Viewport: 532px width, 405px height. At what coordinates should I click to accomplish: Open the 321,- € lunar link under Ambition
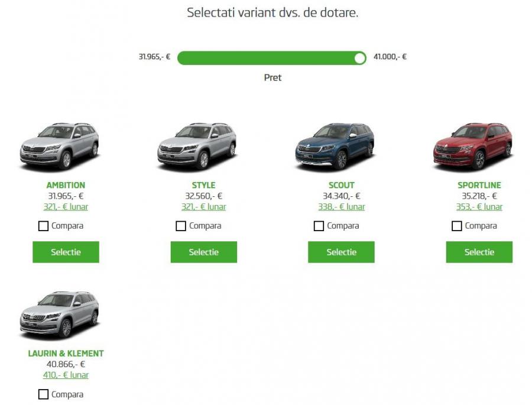(66, 206)
